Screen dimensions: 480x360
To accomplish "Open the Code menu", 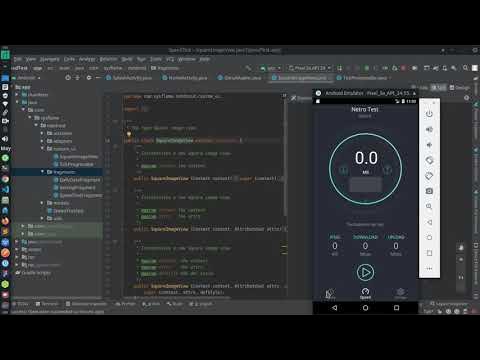I will tap(69, 59).
